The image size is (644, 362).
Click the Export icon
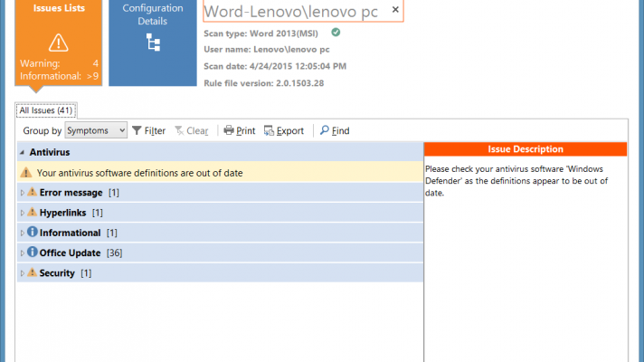tap(269, 130)
